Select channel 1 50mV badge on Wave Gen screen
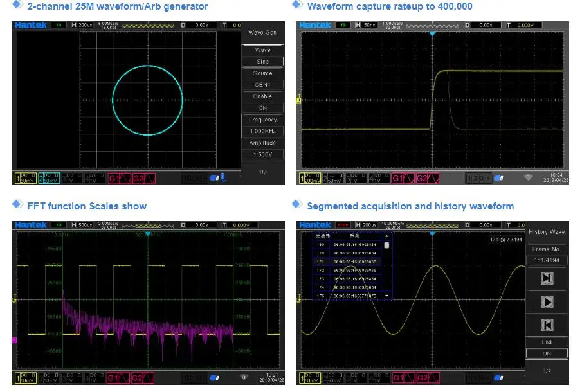 click(26, 179)
